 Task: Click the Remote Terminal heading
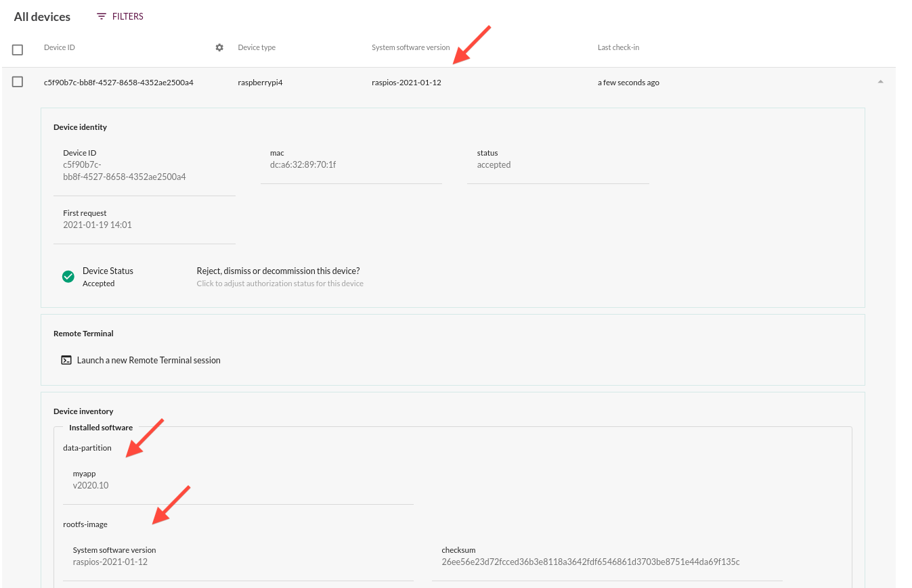pyautogui.click(x=83, y=333)
